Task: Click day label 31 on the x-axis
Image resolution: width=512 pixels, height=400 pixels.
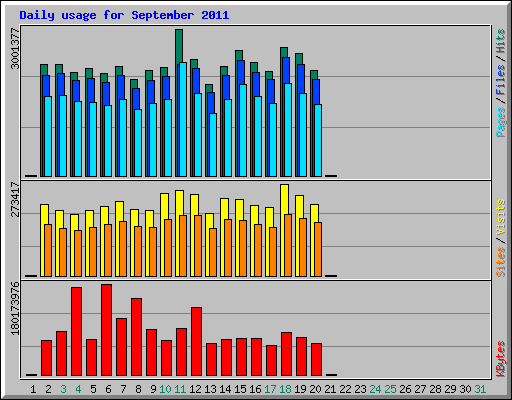Action: point(480,389)
